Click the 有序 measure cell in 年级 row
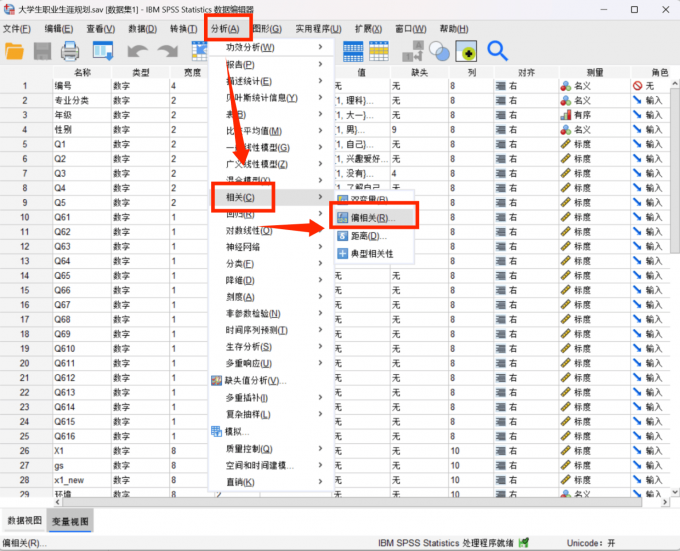 click(595, 115)
